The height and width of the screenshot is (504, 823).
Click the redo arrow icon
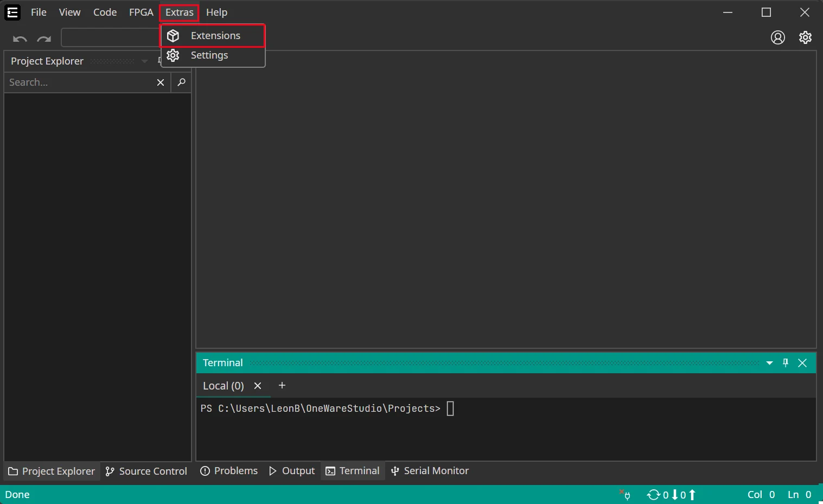[x=44, y=39]
